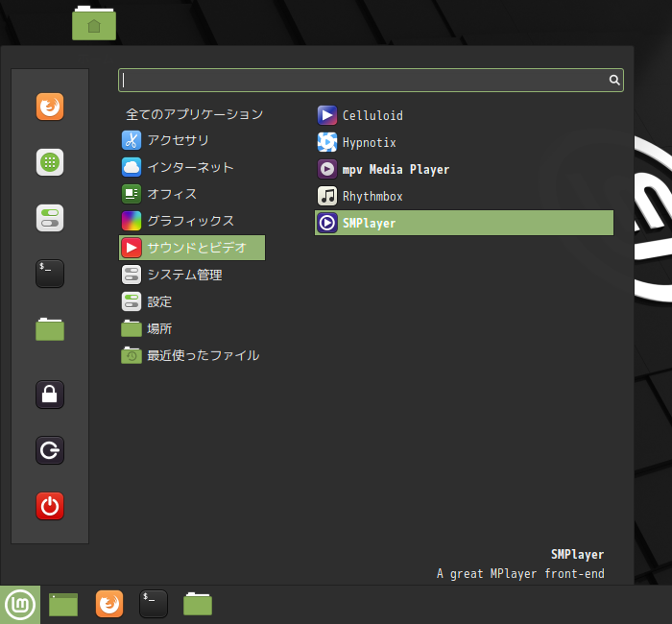The width and height of the screenshot is (672, 624).
Task: Launch mpv Media Player from list
Action: click(464, 169)
